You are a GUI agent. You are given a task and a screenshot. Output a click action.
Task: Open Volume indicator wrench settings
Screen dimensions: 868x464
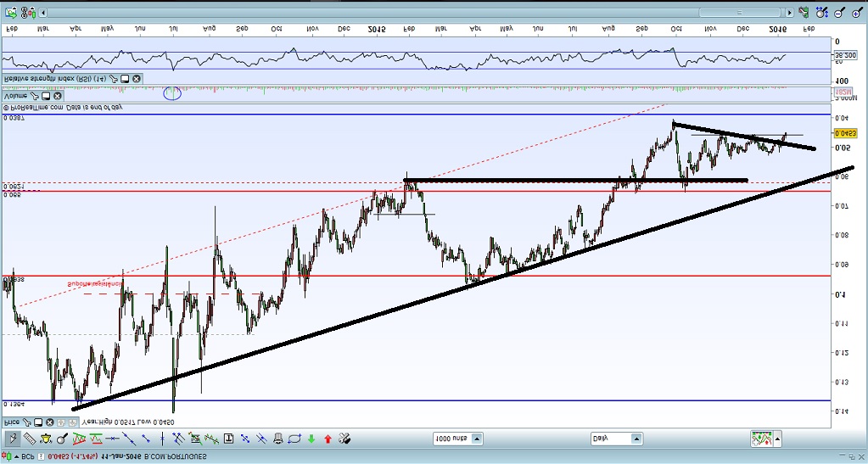35,96
